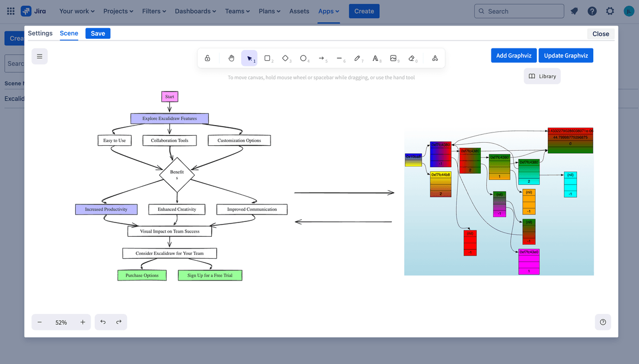Screen dimensions: 639x364
Task: Select the Draw pencil tool
Action: 357,58
